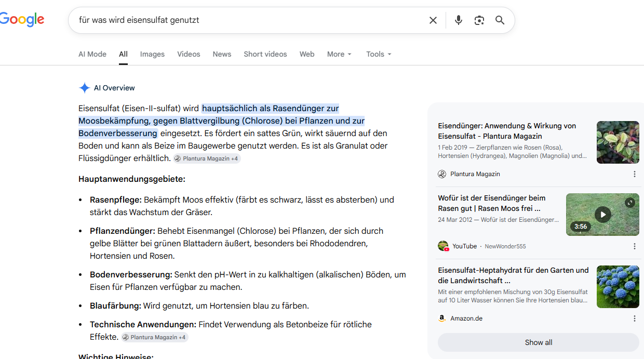Image resolution: width=644 pixels, height=359 pixels.
Task: Open the Tools dropdown
Action: [379, 54]
